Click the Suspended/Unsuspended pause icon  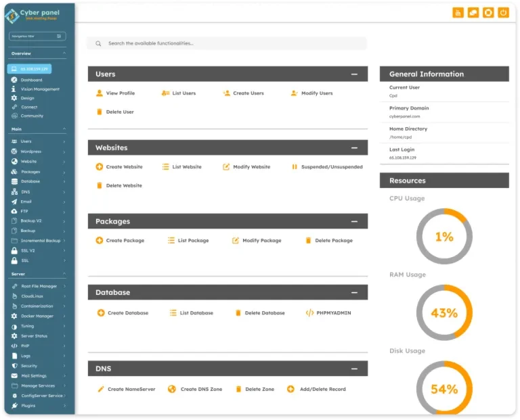294,166
